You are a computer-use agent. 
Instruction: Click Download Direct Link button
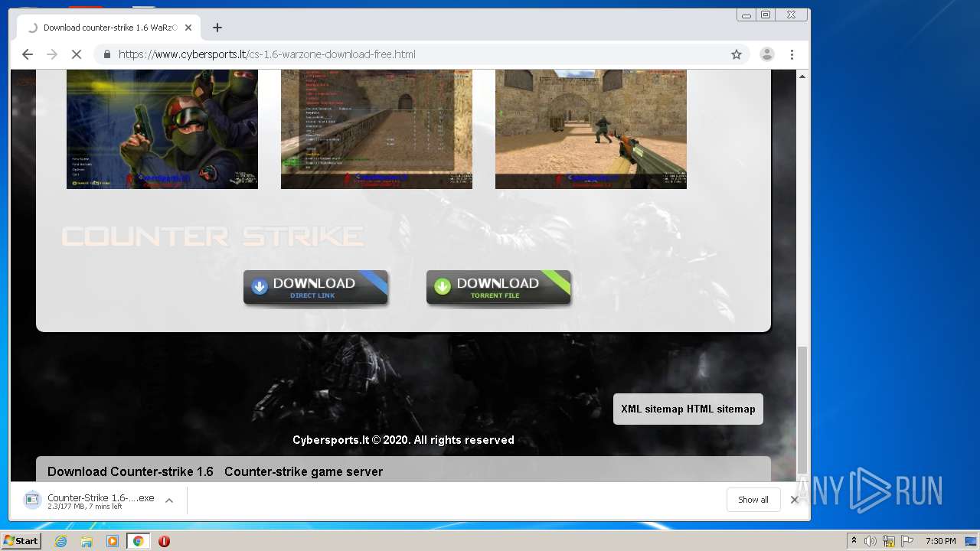tap(315, 288)
